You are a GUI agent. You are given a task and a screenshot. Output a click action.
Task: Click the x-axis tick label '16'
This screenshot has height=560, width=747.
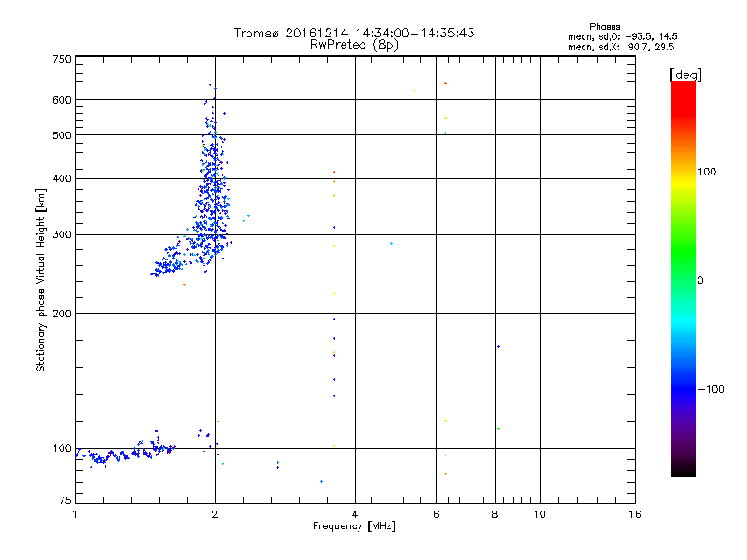[x=635, y=514]
